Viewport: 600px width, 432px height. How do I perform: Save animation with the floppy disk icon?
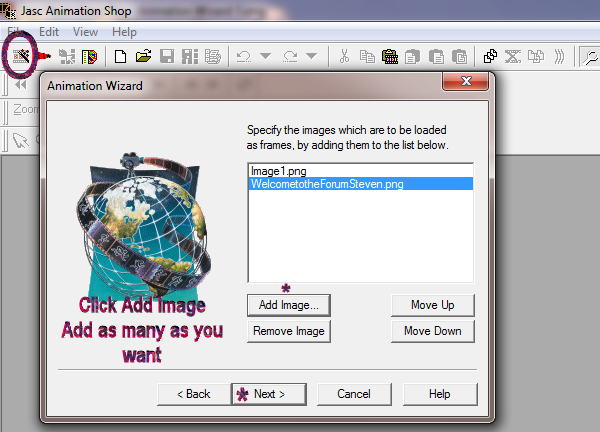click(167, 57)
